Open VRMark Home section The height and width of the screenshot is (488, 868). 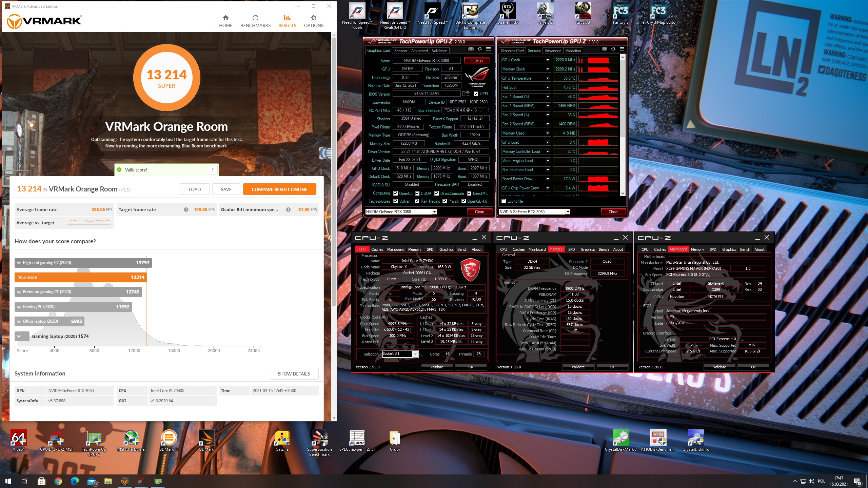coord(225,21)
